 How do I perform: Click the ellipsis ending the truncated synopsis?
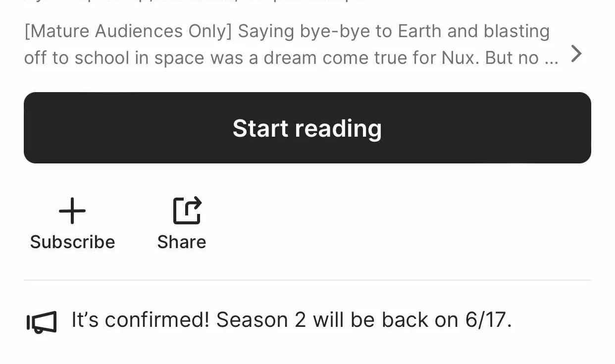[551, 58]
